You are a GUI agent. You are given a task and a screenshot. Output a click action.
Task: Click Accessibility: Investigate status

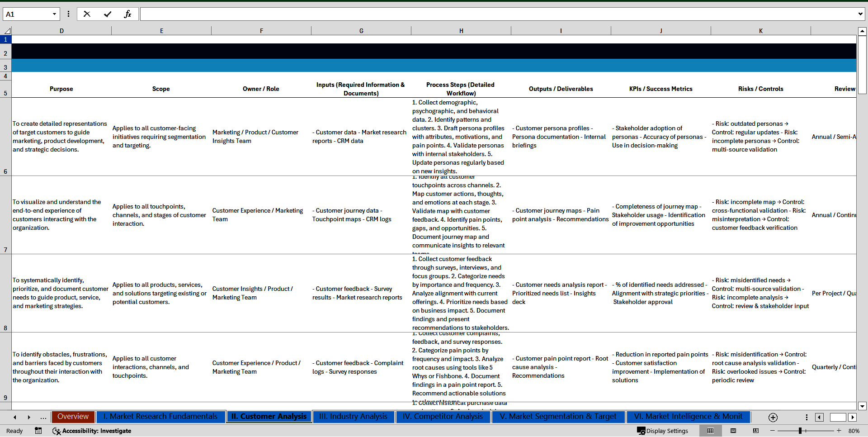92,431
